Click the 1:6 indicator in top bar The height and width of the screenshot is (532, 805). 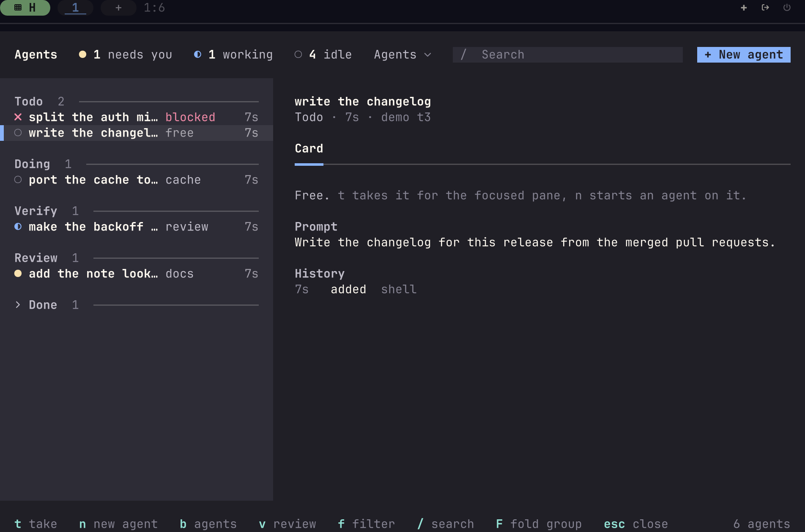[154, 8]
